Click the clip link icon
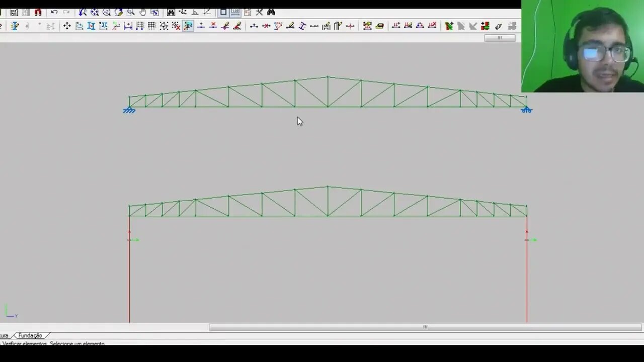Viewport: 644px width, 362px height. (498, 26)
